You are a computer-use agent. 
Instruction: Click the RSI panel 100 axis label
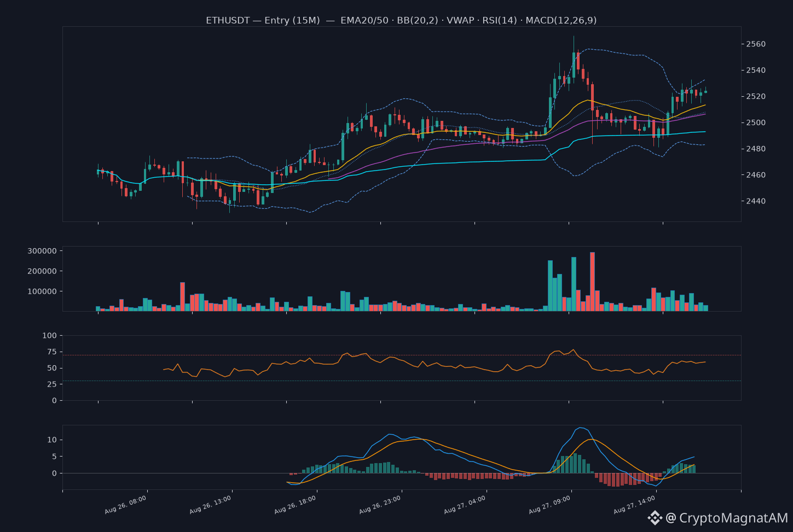click(49, 335)
